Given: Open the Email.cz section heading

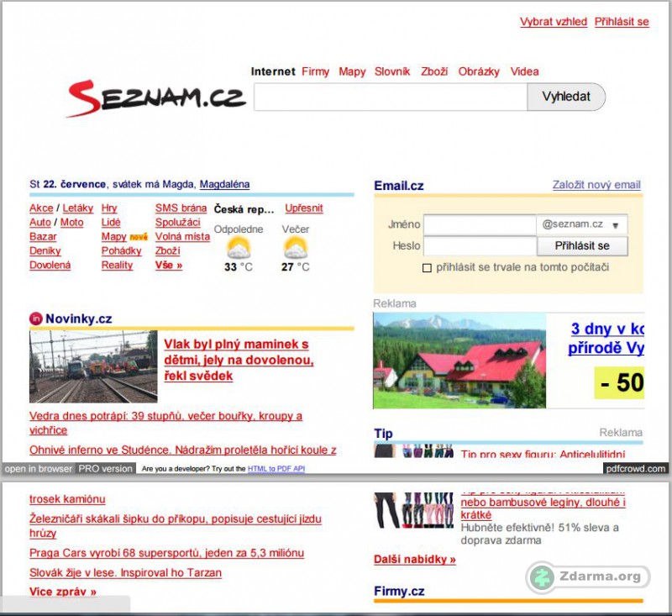Looking at the screenshot, I should tap(398, 186).
